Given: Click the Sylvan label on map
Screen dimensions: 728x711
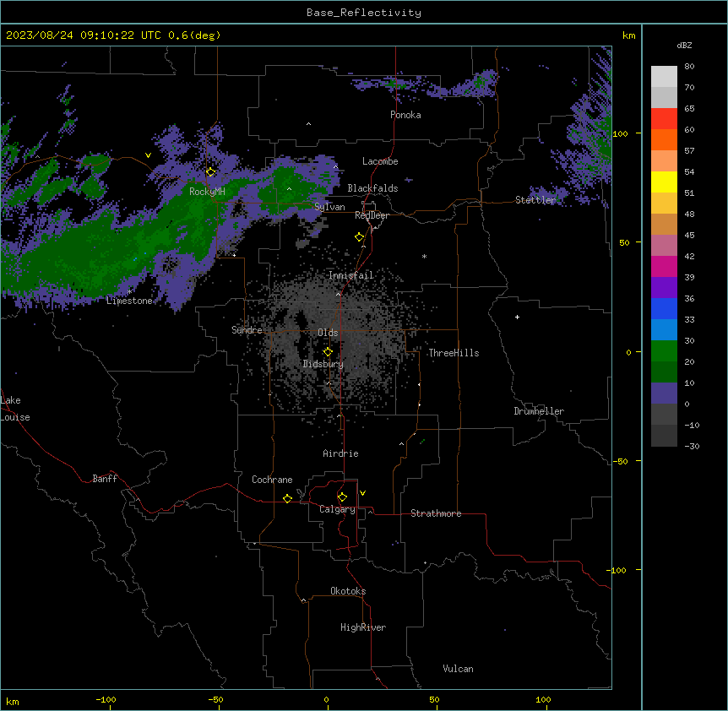Looking at the screenshot, I should click(x=329, y=207).
